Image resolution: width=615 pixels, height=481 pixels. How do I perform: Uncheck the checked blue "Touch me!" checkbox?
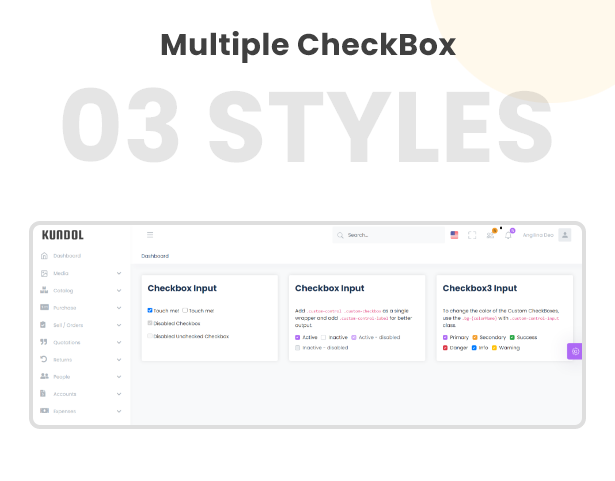coord(150,310)
